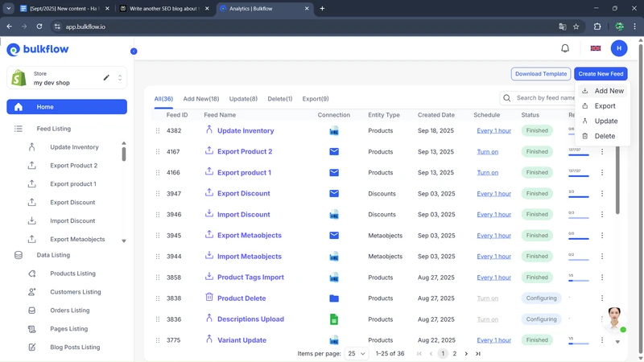The image size is (644, 362).
Task: Turn on schedule for Export product 1
Action: [487, 172]
